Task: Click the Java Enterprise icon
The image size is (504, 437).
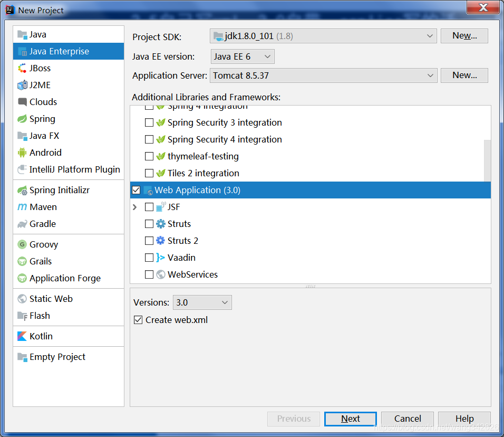Action: pos(22,52)
